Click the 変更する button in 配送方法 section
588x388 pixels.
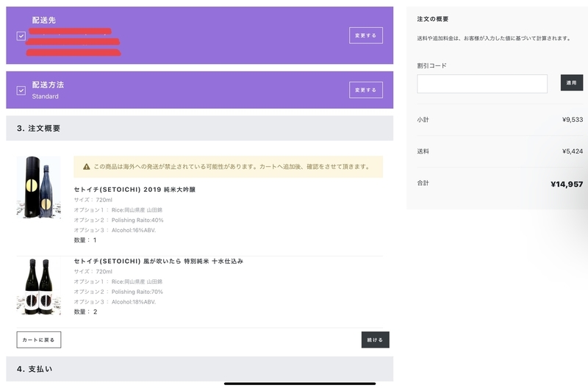click(365, 90)
